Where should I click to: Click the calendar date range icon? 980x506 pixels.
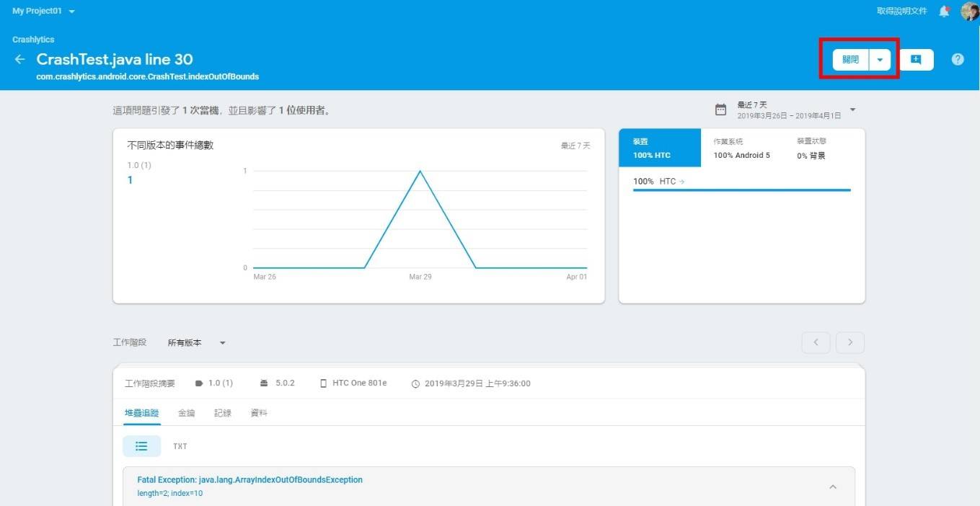tap(720, 110)
